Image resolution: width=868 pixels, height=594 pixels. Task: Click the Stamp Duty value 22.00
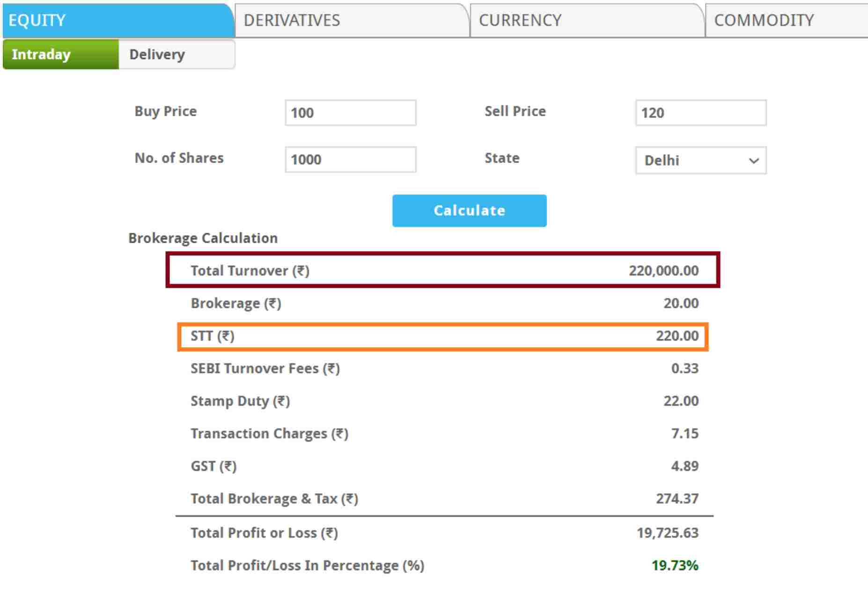[681, 401]
